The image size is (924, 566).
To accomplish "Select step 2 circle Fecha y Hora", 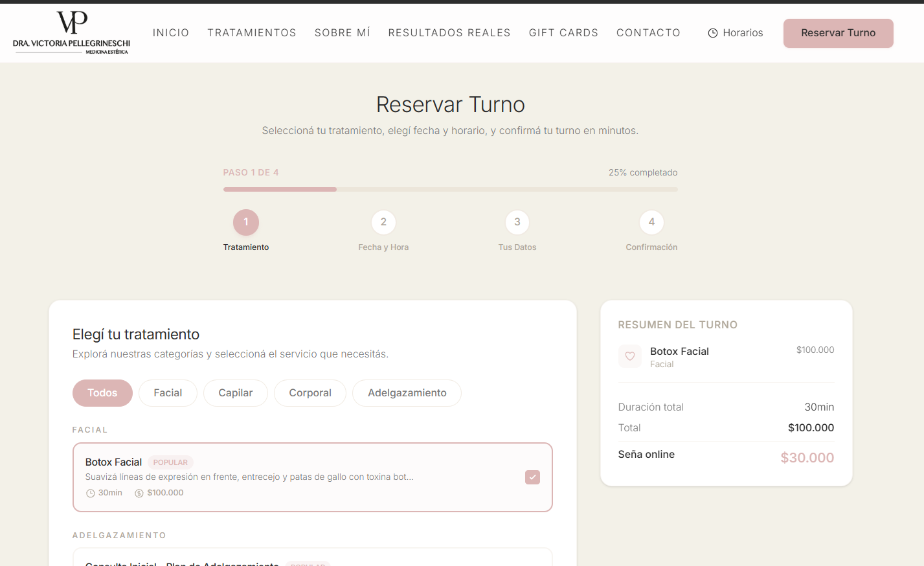I will coord(383,222).
